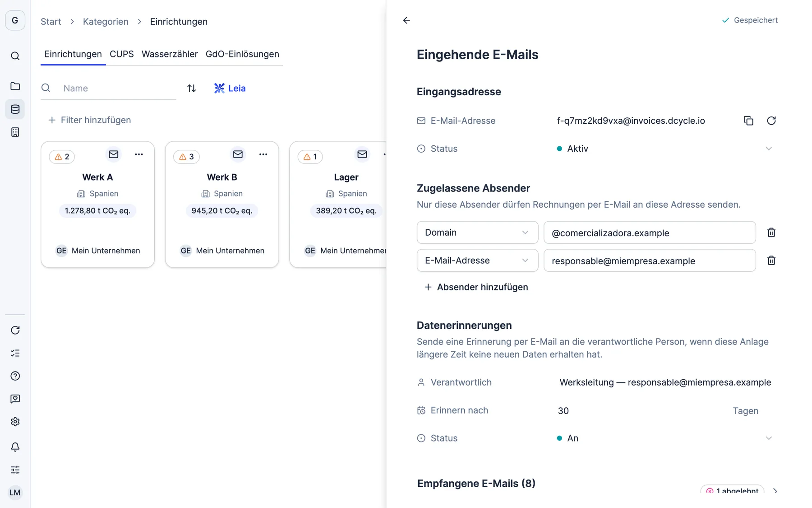Image resolution: width=812 pixels, height=508 pixels.
Task: Copy the incoming email address
Action: [x=748, y=121]
